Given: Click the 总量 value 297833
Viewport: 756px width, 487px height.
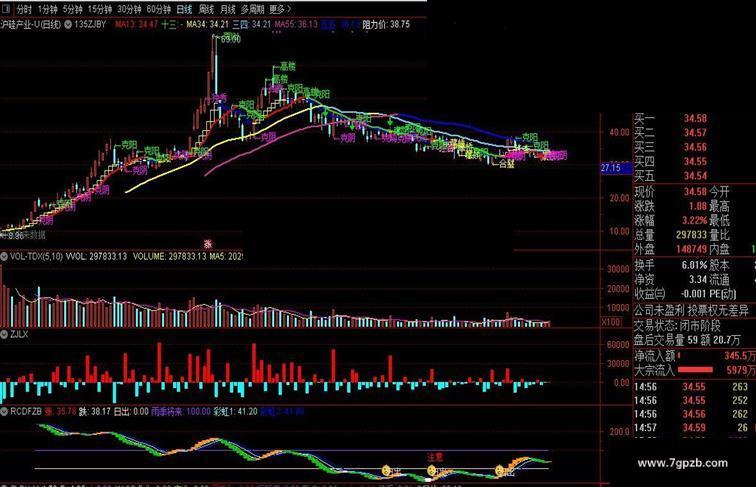Looking at the screenshot, I should click(x=691, y=235).
